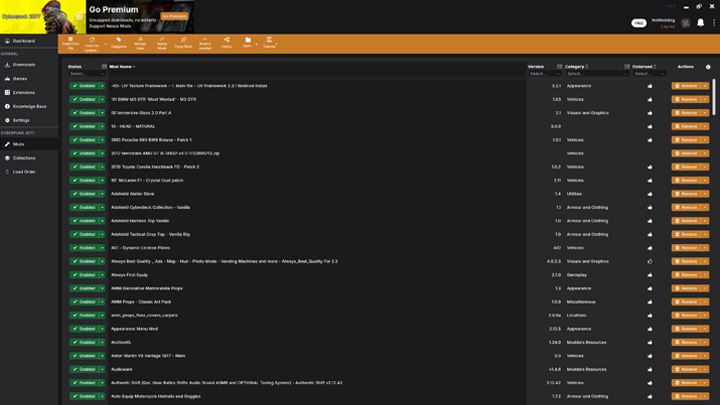Click the Check for Updates icon

(92, 42)
